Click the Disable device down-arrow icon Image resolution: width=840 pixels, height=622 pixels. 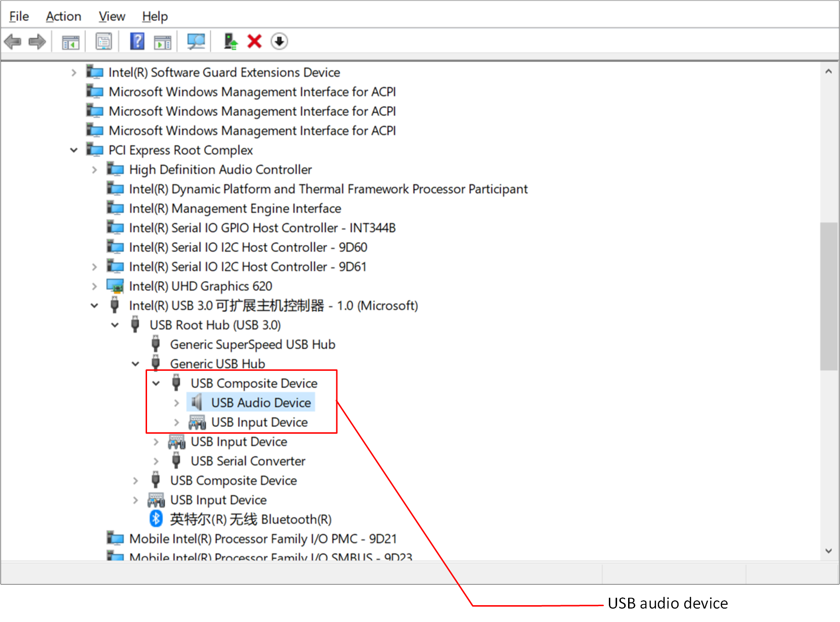279,41
